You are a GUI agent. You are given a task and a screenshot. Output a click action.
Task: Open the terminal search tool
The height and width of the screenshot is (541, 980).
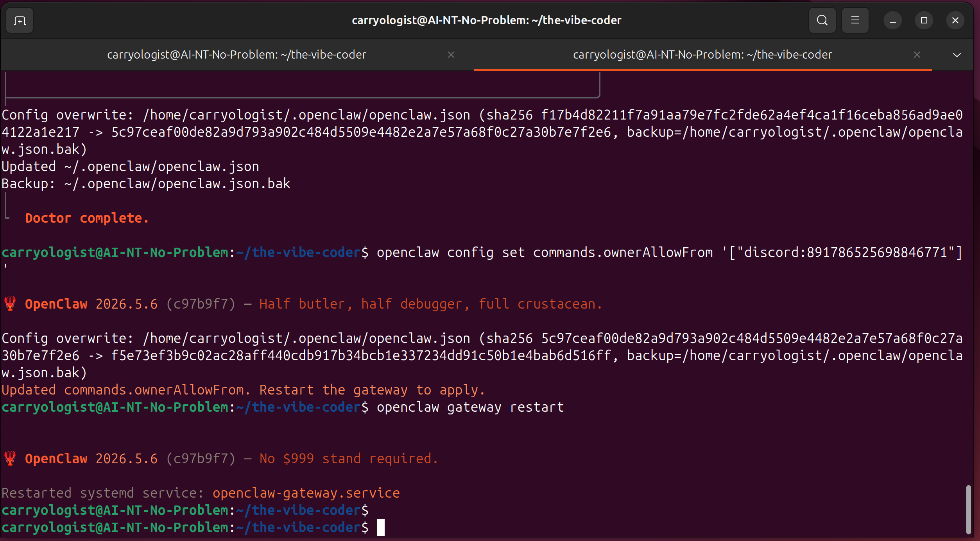tap(822, 20)
